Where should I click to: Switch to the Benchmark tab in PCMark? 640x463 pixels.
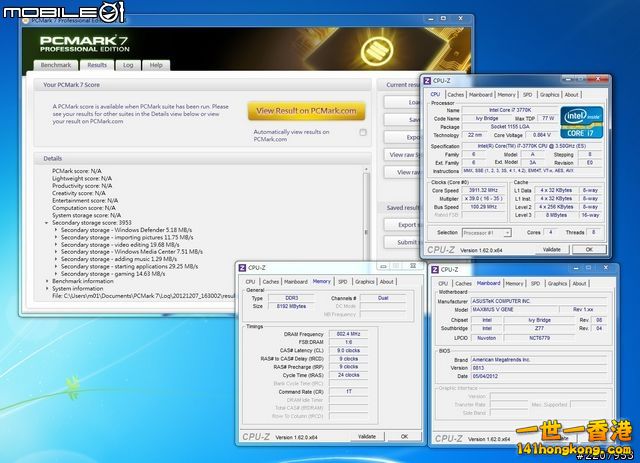[x=55, y=65]
